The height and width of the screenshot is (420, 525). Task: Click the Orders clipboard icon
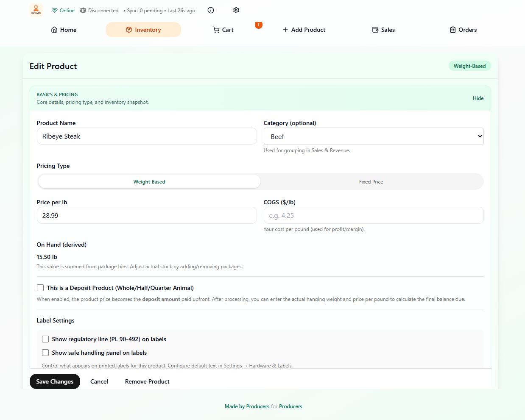point(453,30)
